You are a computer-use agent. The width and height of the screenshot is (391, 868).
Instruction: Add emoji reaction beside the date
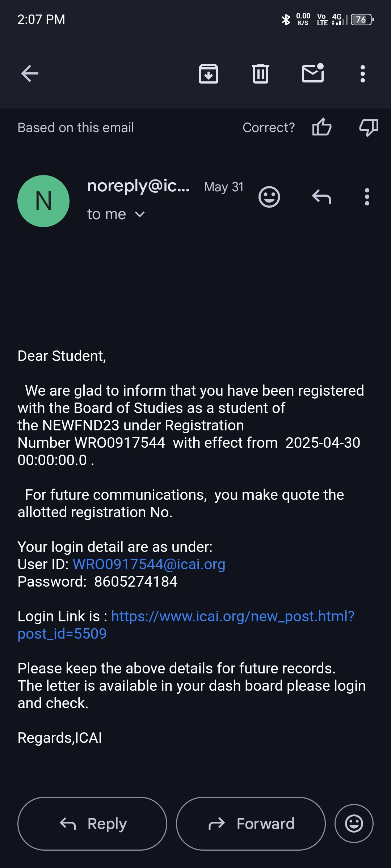[x=269, y=197]
